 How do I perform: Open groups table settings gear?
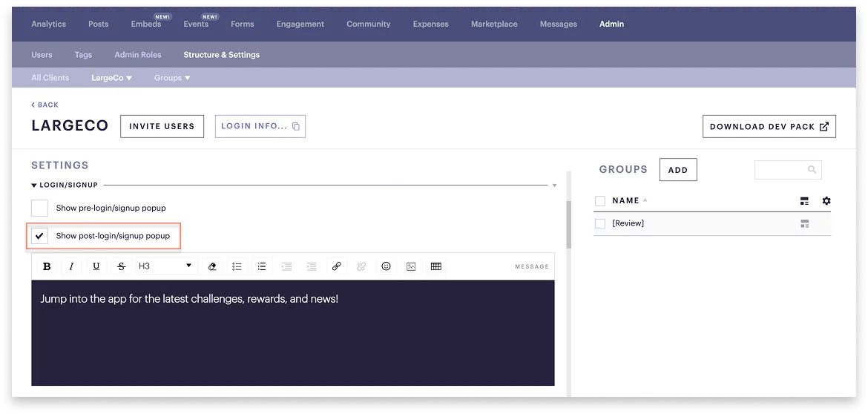[x=826, y=201]
